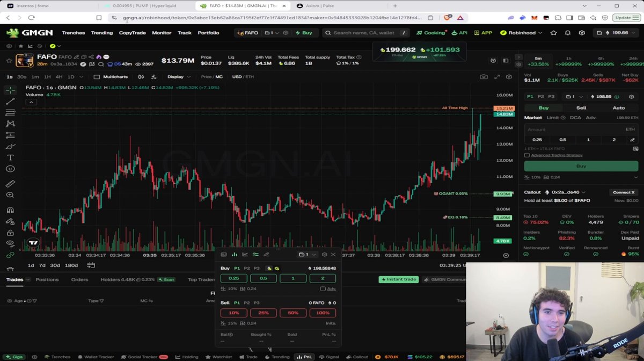Switch to the Sell tab in trade panel

pyautogui.click(x=581, y=108)
